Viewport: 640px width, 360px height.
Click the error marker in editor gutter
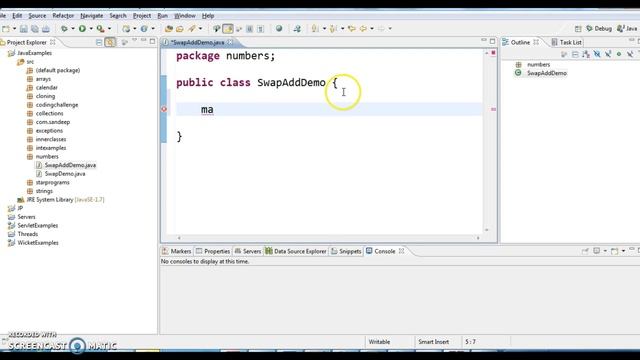point(164,109)
